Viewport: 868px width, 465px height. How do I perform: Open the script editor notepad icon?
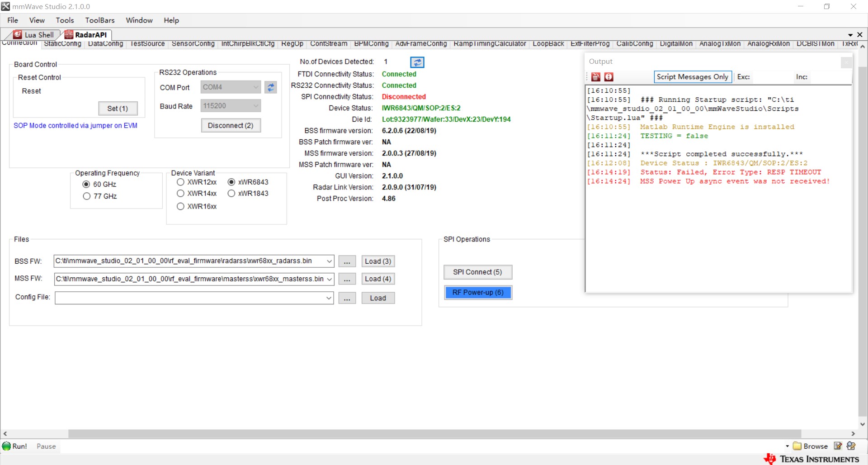(838, 446)
